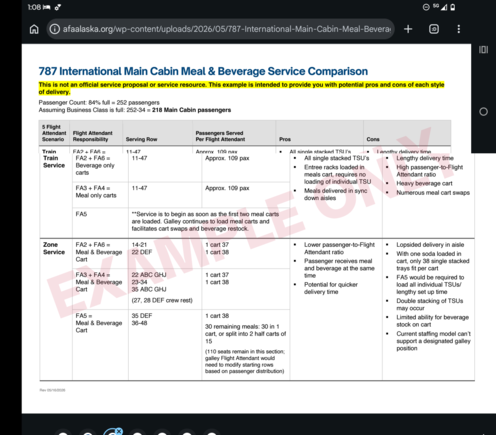This screenshot has height=435, width=496.
Task: Tap the battery status icon
Action: (453, 7)
